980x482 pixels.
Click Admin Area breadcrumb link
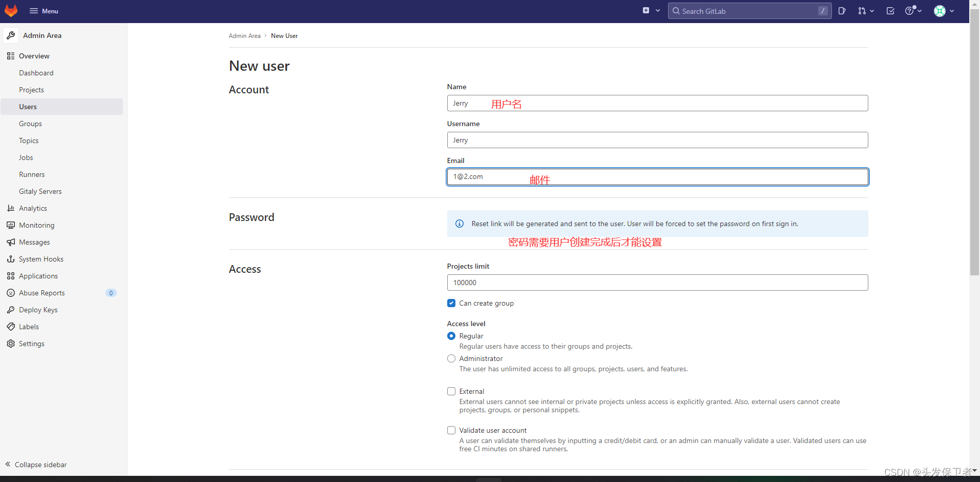pyautogui.click(x=244, y=36)
